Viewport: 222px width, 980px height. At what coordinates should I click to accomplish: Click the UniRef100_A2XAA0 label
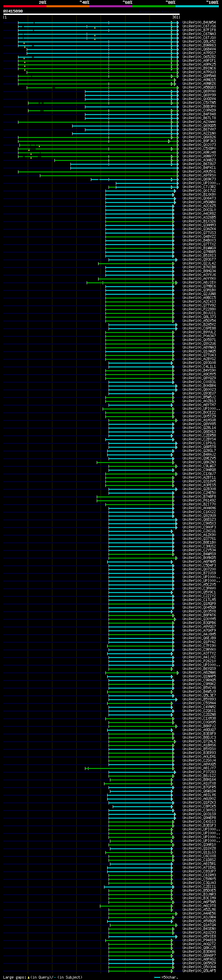tap(199, 122)
